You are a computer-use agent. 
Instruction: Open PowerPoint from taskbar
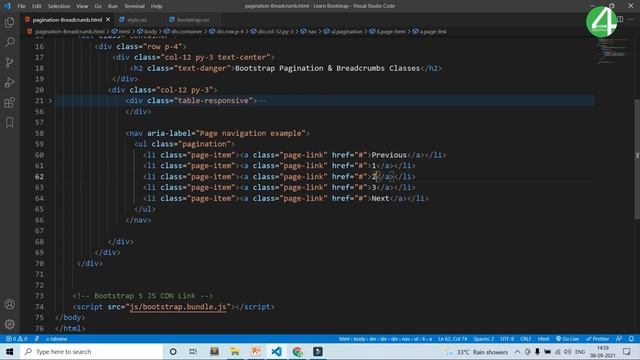[256, 351]
